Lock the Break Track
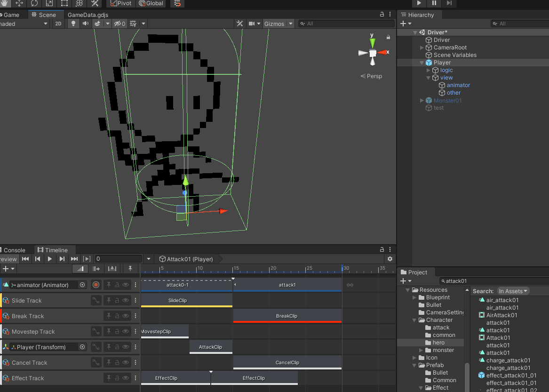 117,316
